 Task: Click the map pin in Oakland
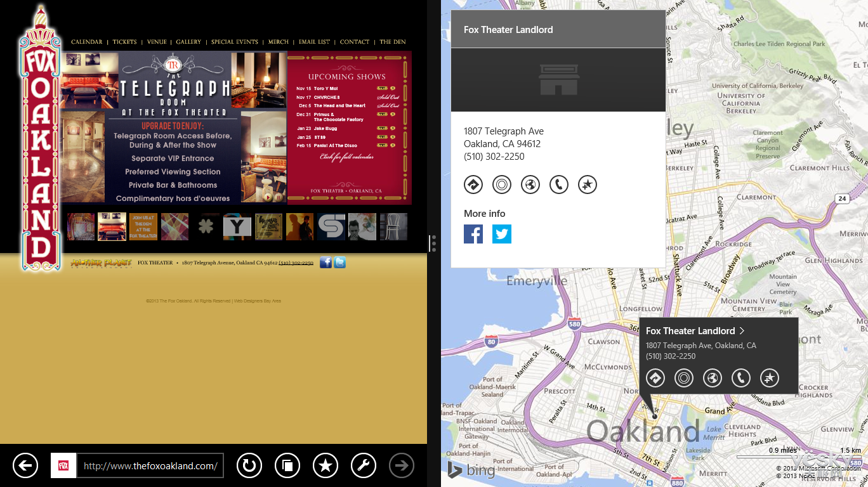click(x=655, y=417)
